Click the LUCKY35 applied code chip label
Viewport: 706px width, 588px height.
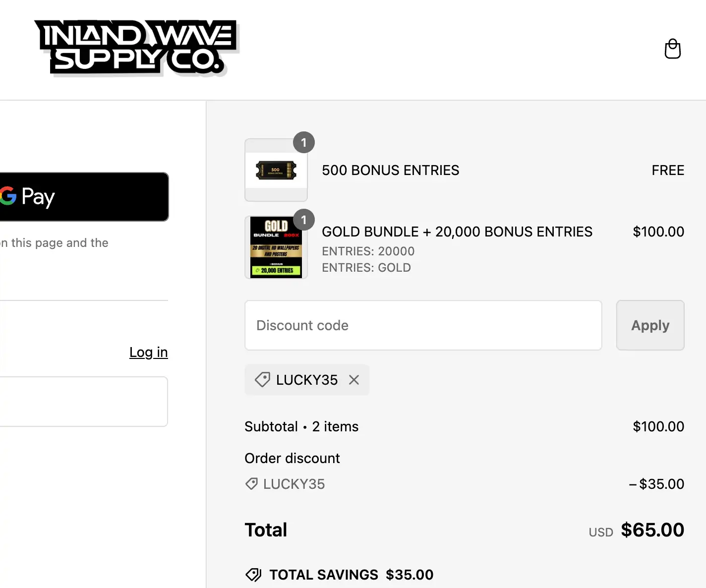[x=306, y=380]
